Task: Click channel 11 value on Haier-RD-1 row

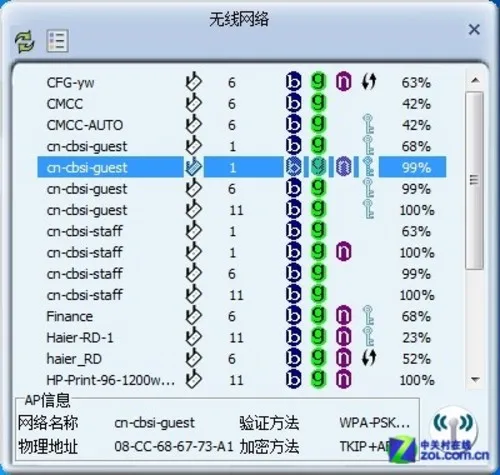Action: point(236,338)
